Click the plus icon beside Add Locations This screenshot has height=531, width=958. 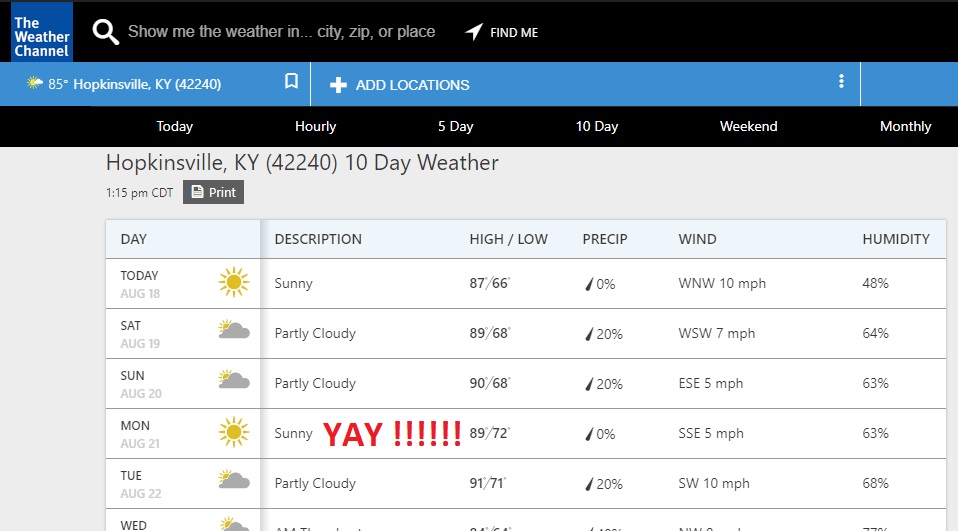(x=338, y=85)
